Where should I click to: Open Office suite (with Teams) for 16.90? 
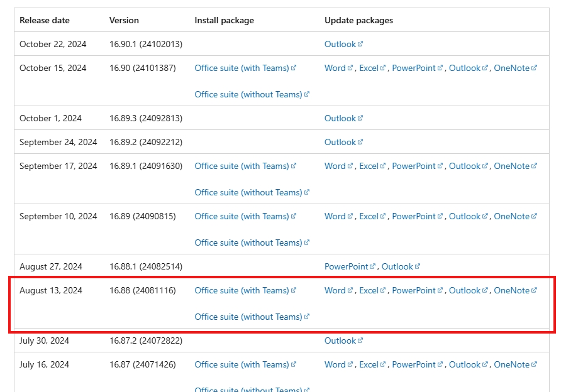tap(245, 68)
